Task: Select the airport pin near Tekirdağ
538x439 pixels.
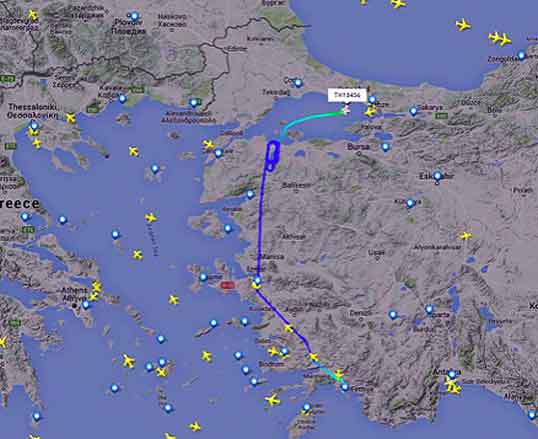Action: [298, 82]
